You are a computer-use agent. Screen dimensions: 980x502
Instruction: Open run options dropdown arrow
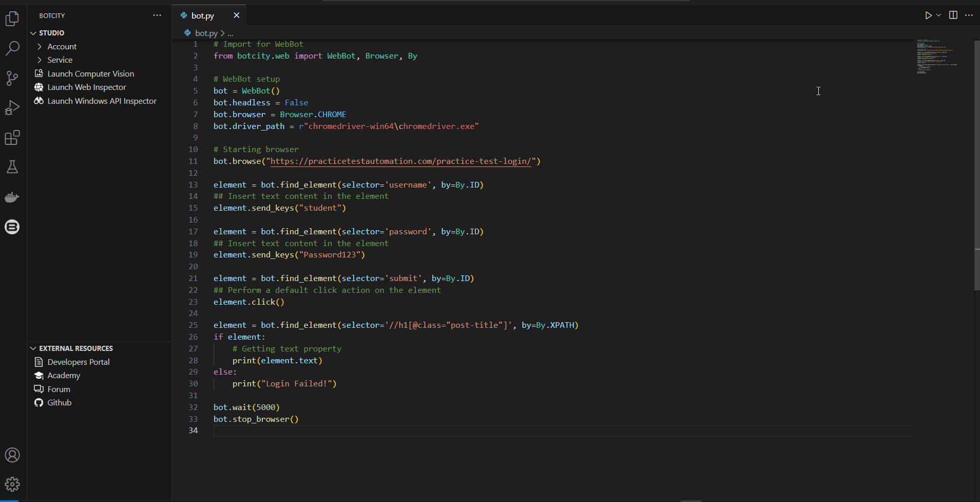[938, 15]
